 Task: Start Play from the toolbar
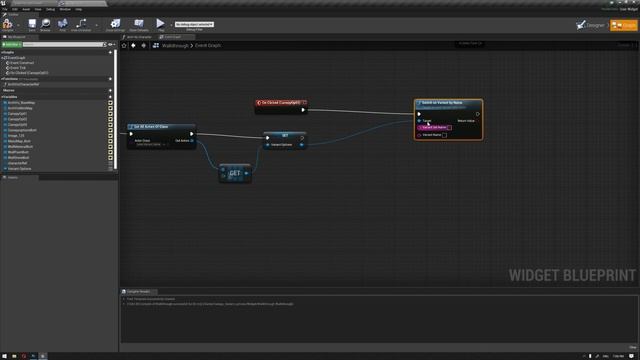point(160,24)
